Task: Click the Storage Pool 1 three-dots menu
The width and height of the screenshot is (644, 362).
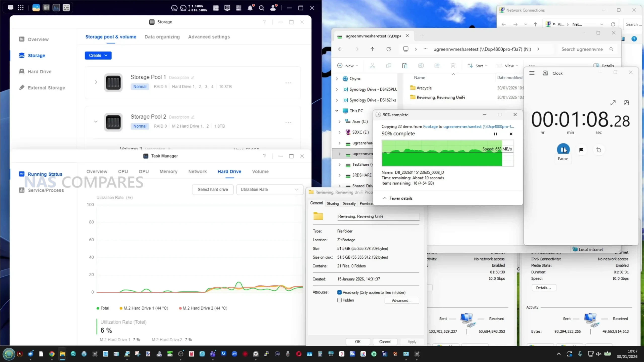Action: pyautogui.click(x=288, y=83)
